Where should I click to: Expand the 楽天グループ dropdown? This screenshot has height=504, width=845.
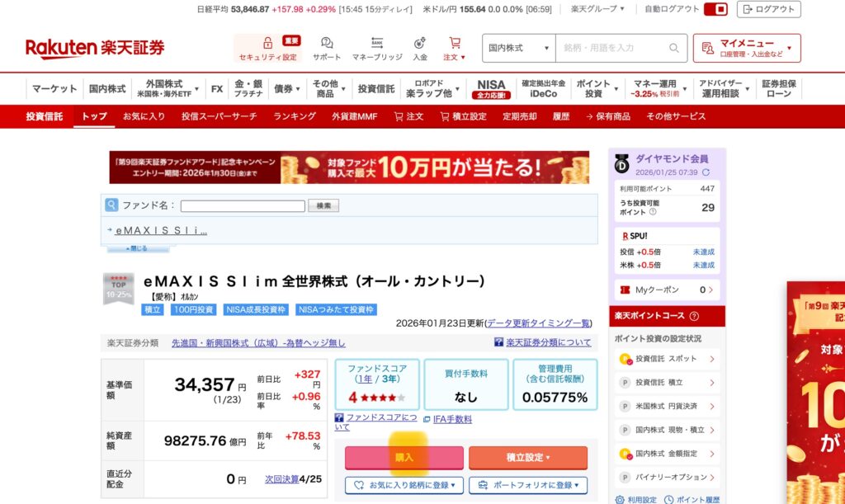597,9
